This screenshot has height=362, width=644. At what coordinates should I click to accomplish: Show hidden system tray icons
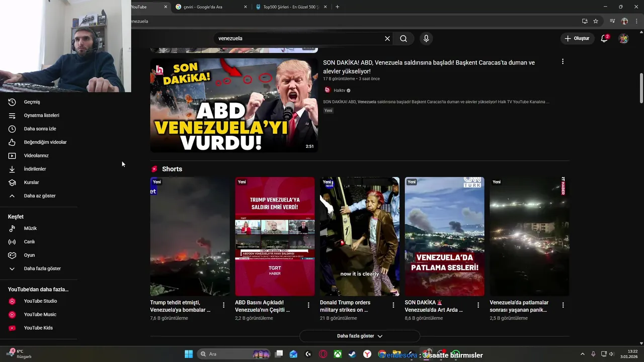coord(583,354)
